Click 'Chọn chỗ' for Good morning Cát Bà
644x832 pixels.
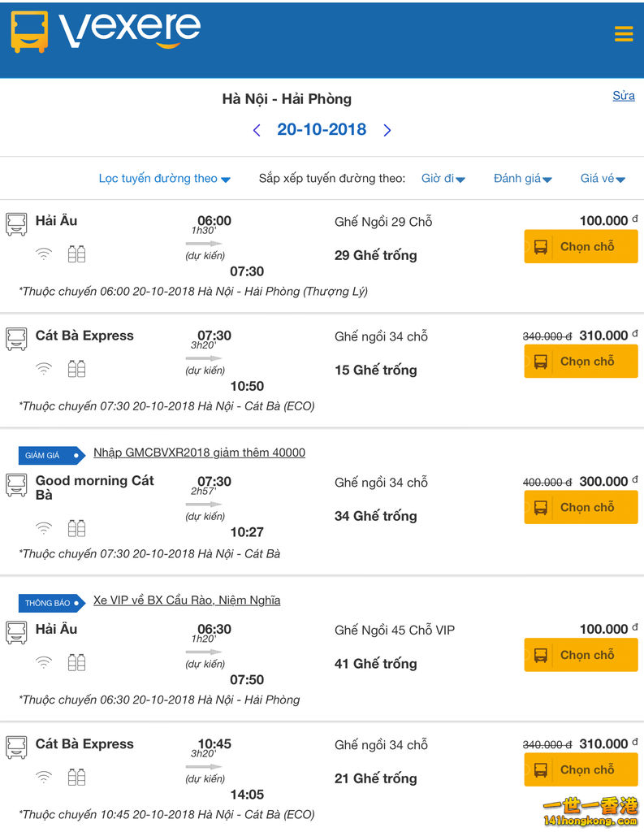point(581,508)
